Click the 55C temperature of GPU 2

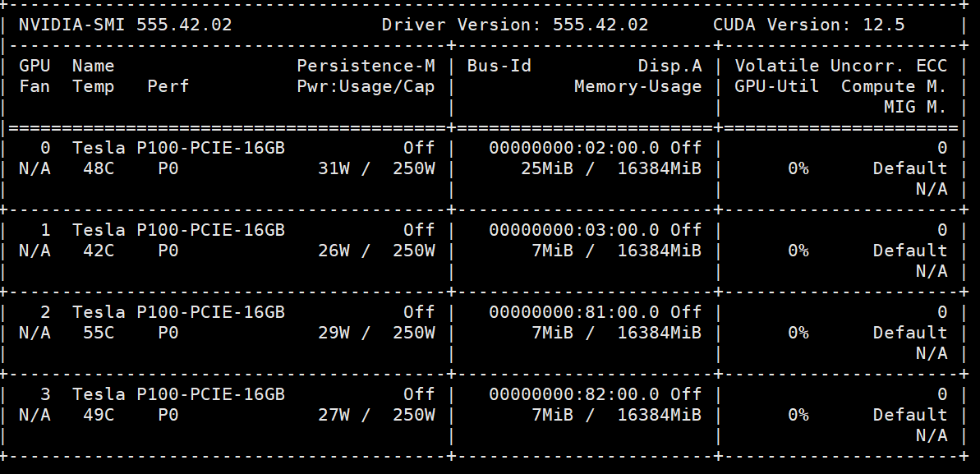[99, 333]
